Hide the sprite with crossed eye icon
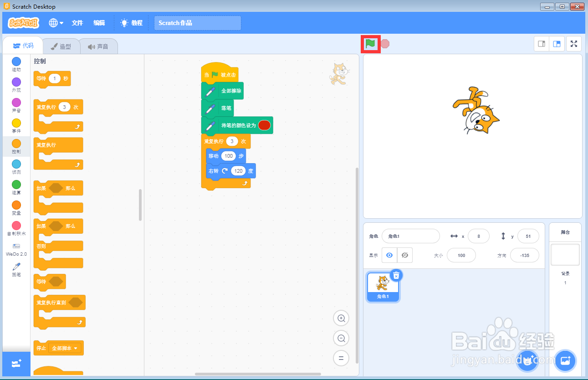 (x=404, y=255)
